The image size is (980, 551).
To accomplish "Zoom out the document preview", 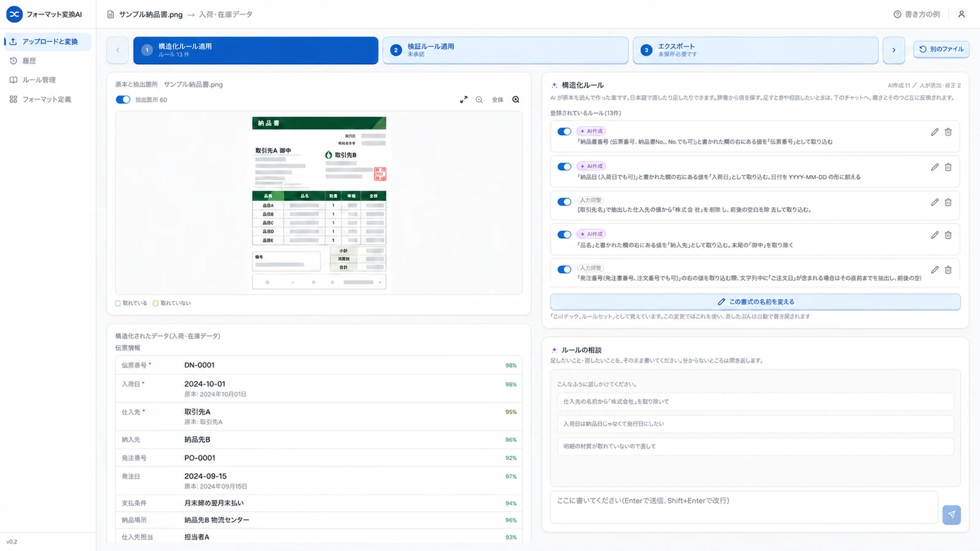I will (479, 100).
